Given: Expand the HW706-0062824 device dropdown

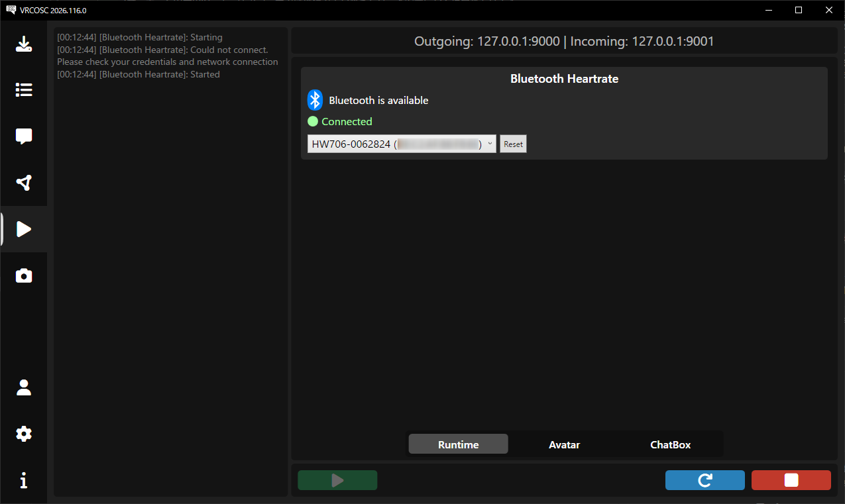Looking at the screenshot, I should coord(402,144).
